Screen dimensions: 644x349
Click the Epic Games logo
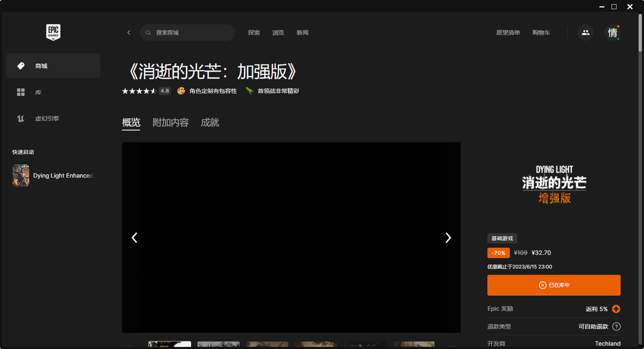tap(53, 32)
